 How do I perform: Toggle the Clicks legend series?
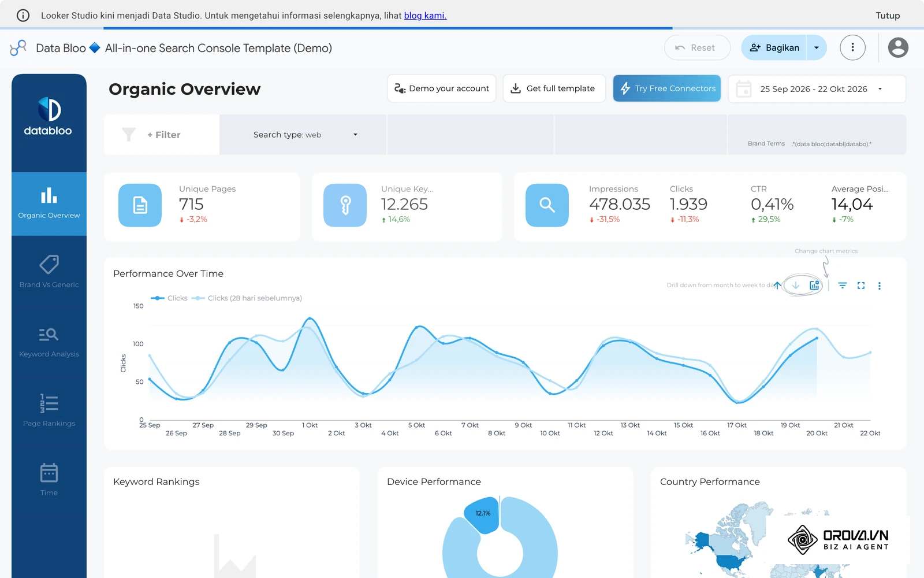pyautogui.click(x=169, y=298)
